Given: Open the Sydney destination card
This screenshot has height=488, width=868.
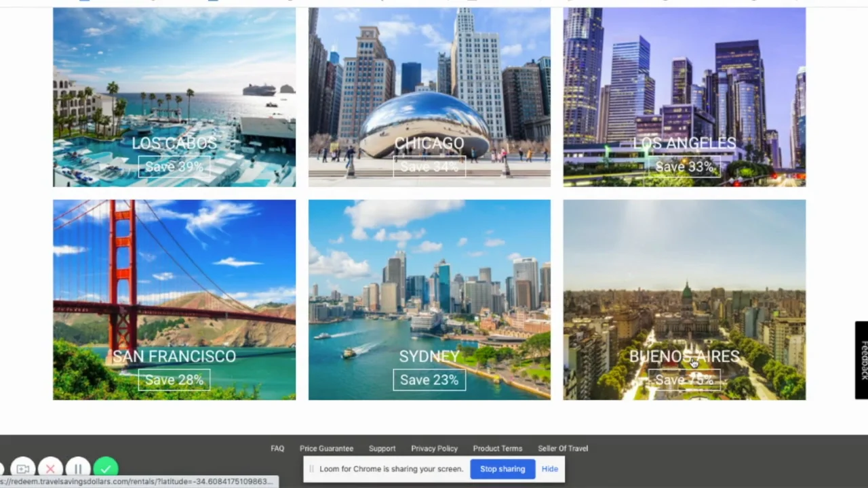Looking at the screenshot, I should [429, 300].
